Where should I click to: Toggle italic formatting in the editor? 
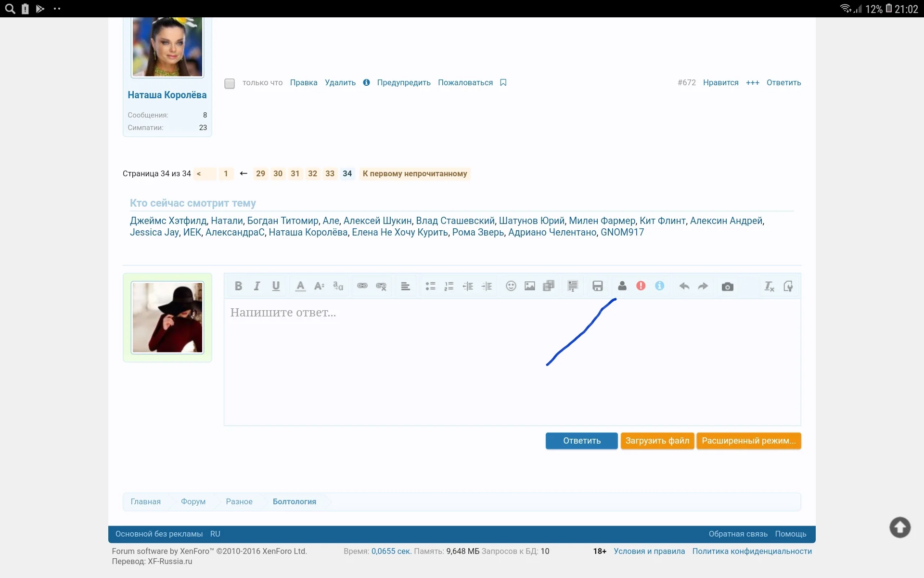click(x=257, y=286)
